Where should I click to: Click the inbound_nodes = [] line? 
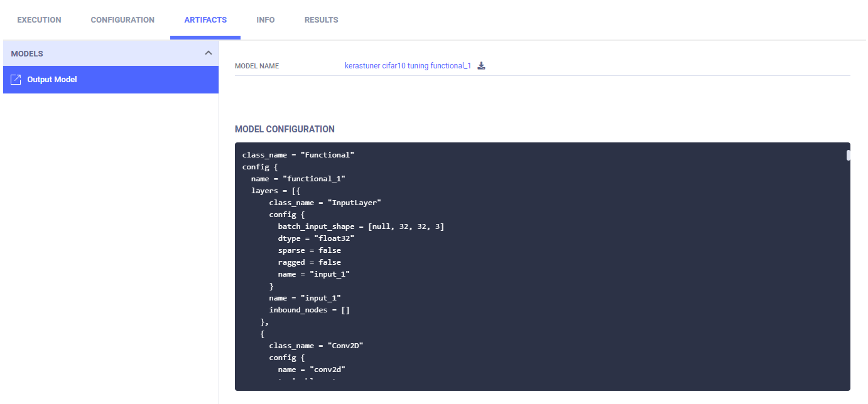click(x=309, y=310)
